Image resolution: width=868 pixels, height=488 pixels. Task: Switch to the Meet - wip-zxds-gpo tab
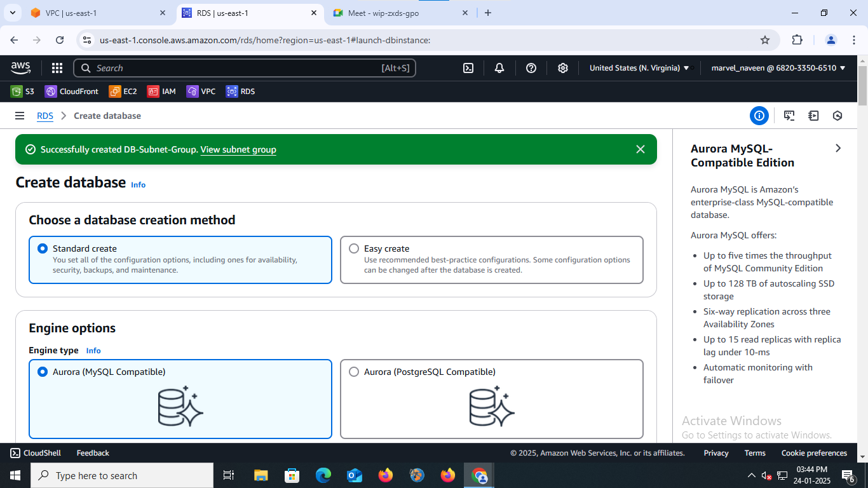(x=400, y=13)
